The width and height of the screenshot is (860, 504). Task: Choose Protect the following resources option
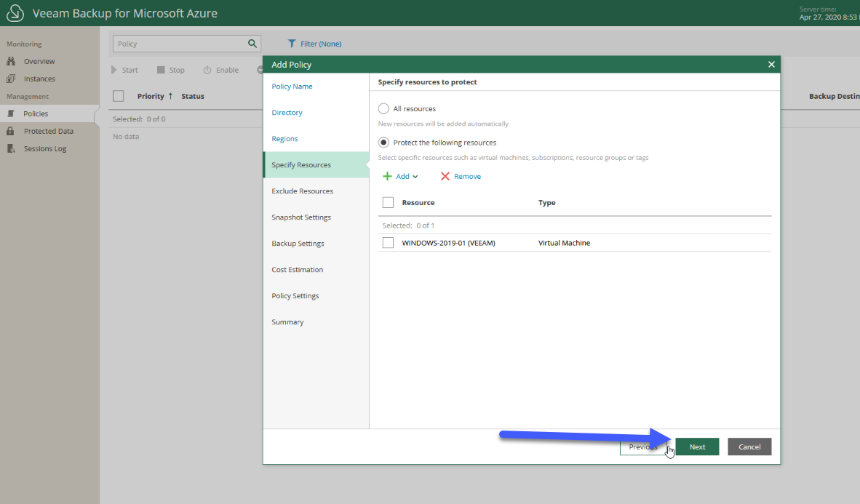point(383,143)
